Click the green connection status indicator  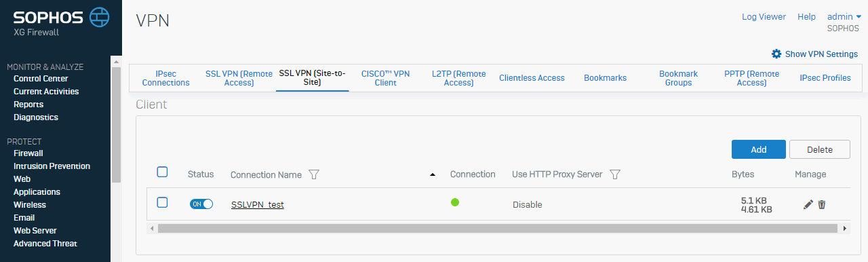[x=455, y=202]
